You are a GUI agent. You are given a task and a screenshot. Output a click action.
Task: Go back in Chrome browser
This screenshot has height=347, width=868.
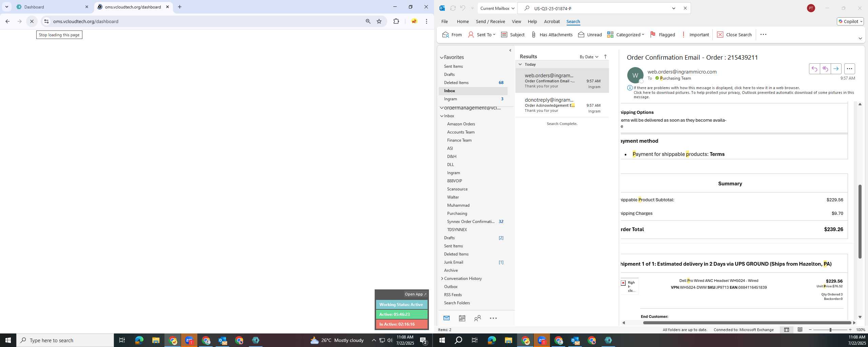(x=7, y=21)
